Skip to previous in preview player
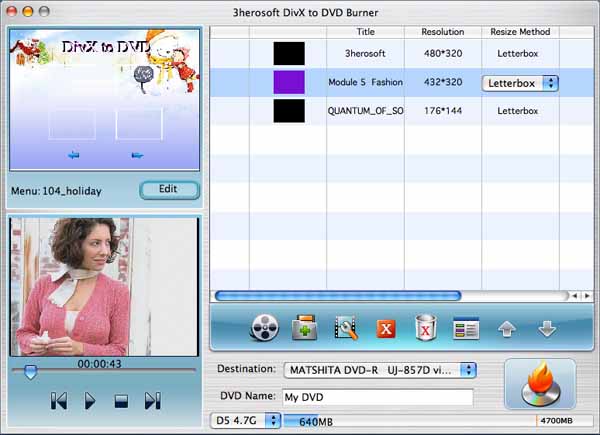This screenshot has width=600, height=435. click(x=59, y=401)
